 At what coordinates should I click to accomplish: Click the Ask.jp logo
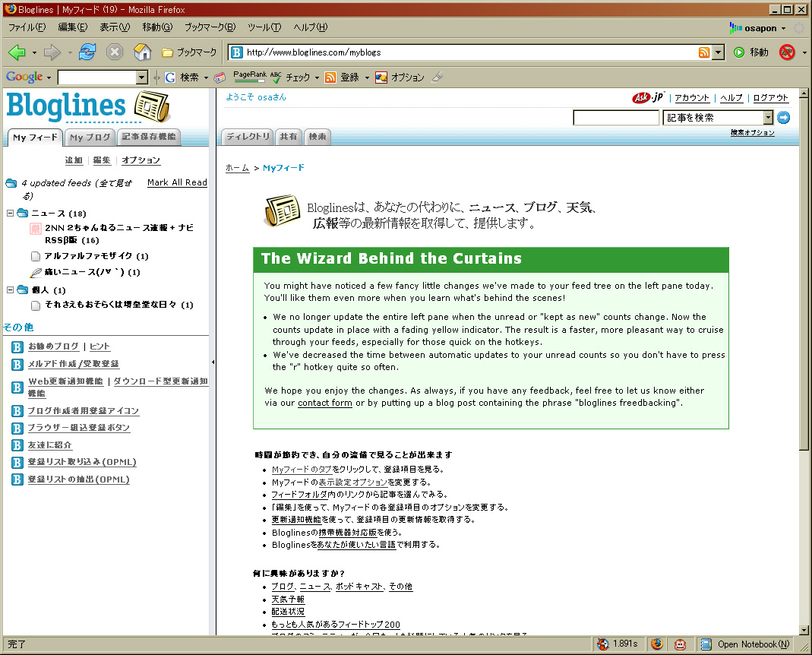tap(648, 97)
